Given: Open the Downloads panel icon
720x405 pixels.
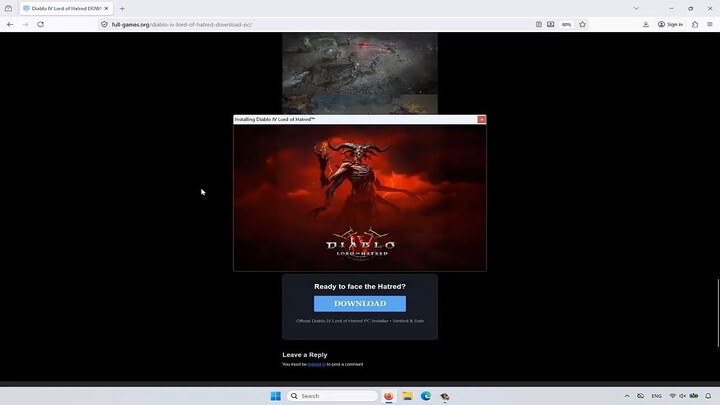Looking at the screenshot, I should [x=646, y=24].
